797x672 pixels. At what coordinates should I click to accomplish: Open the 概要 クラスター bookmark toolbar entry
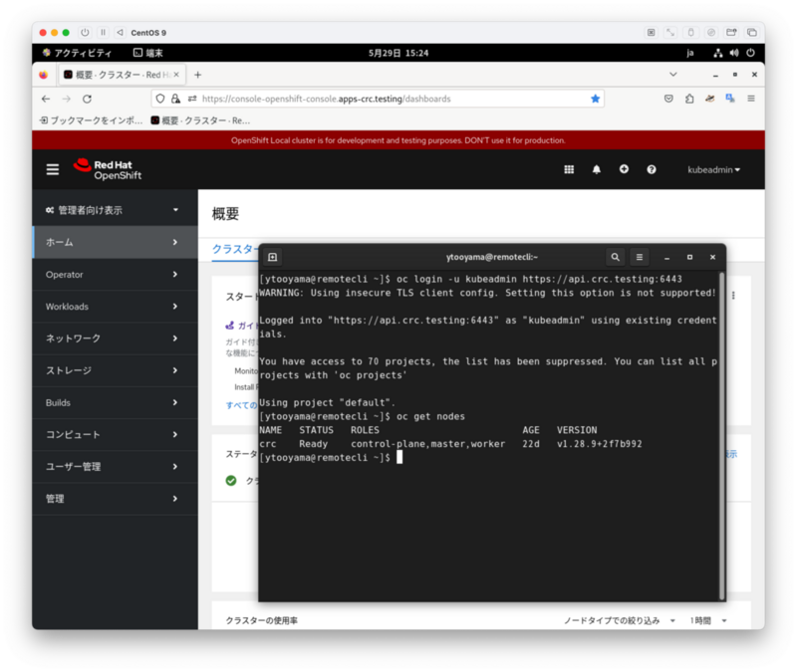(200, 120)
